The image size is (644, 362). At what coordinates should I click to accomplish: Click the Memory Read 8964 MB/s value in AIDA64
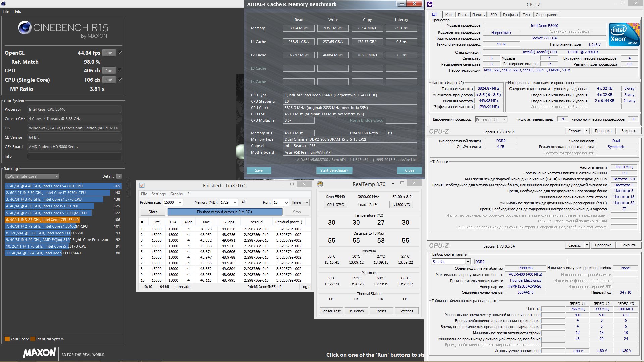tap(299, 28)
